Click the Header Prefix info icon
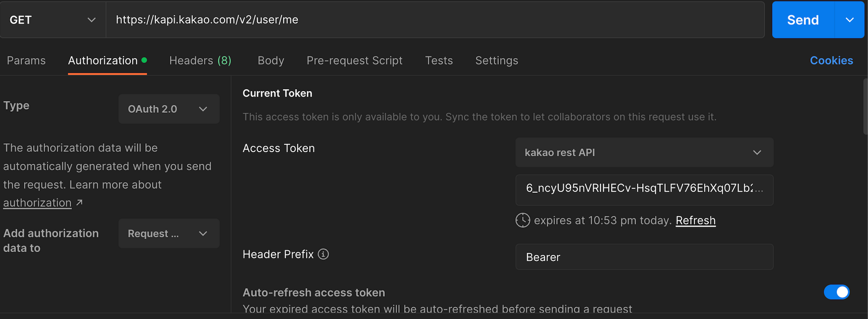Viewport: 868px width, 319px height. pyautogui.click(x=323, y=254)
